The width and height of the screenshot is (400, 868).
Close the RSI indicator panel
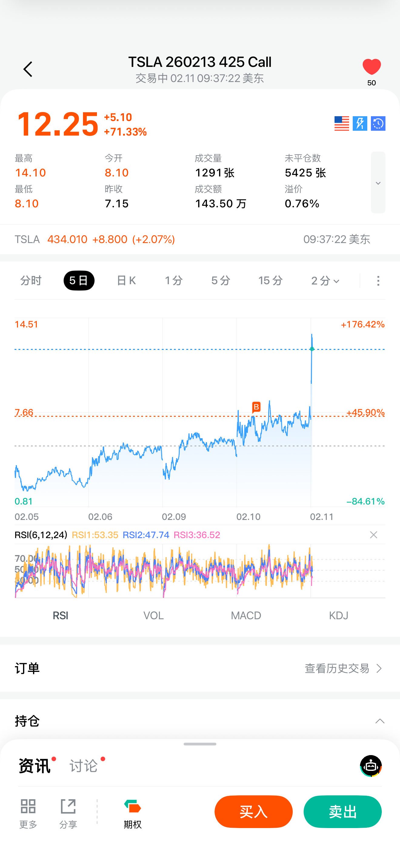(x=373, y=535)
